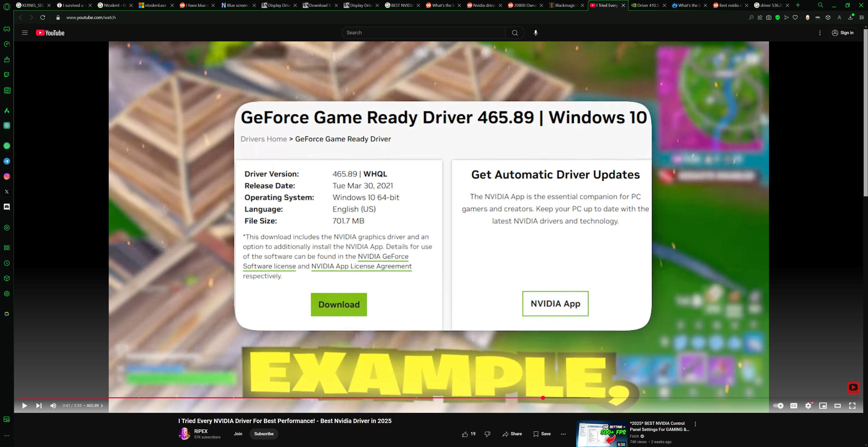Open WhatsApp in the sidebar

(x=7, y=146)
